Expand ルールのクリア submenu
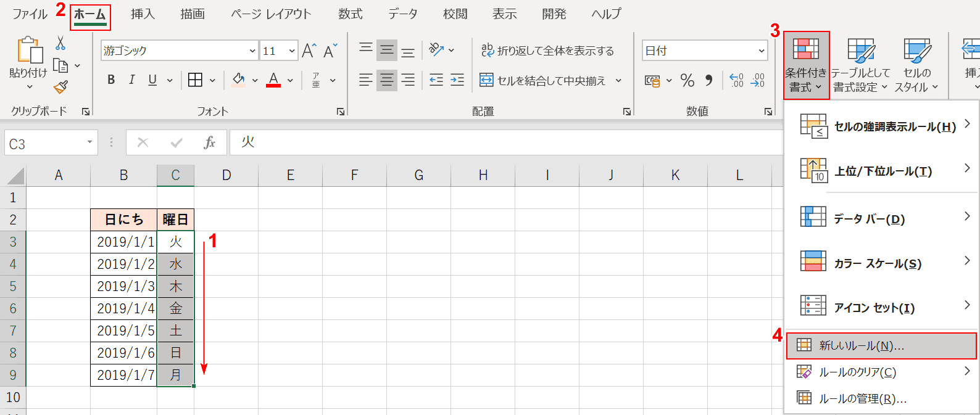The width and height of the screenshot is (980, 415). point(882,372)
